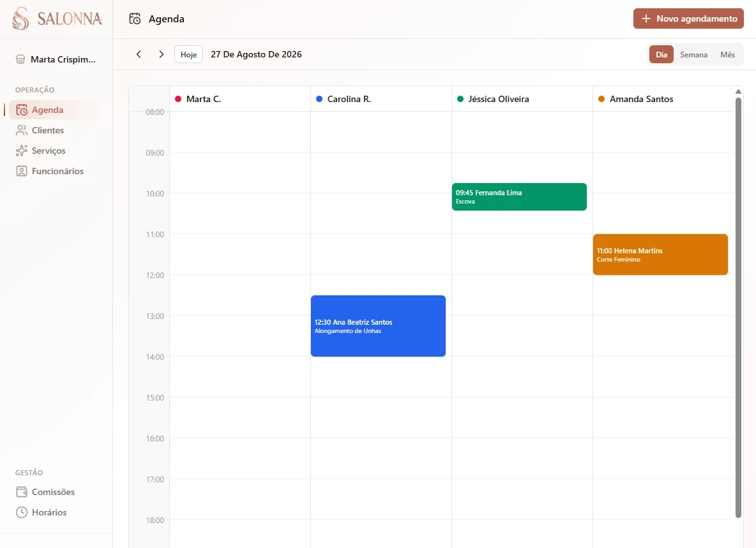This screenshot has height=548, width=756.
Task: Click the red dot next to Marta C.
Action: pyautogui.click(x=178, y=99)
